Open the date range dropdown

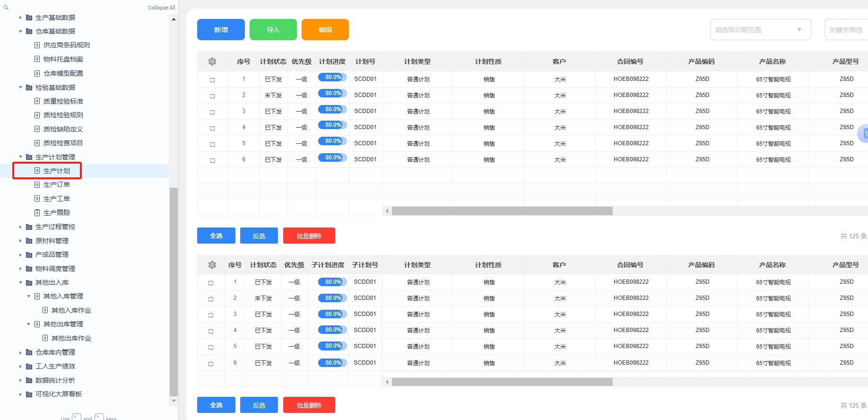click(x=760, y=30)
